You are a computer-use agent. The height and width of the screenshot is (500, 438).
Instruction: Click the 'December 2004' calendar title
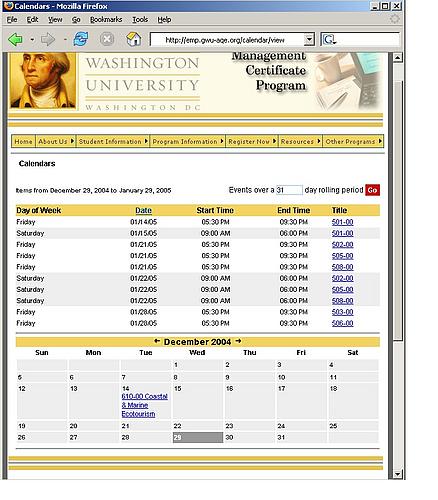[x=197, y=342]
